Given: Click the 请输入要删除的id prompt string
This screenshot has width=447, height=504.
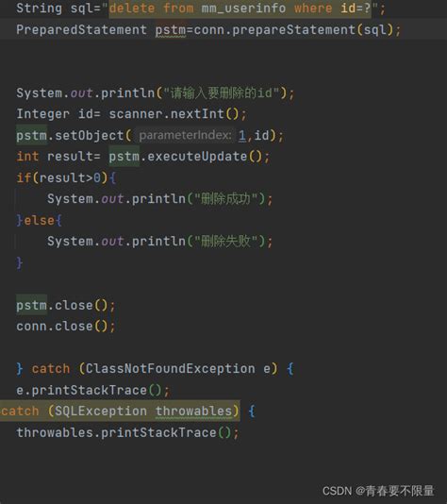Looking at the screenshot, I should pos(222,92).
